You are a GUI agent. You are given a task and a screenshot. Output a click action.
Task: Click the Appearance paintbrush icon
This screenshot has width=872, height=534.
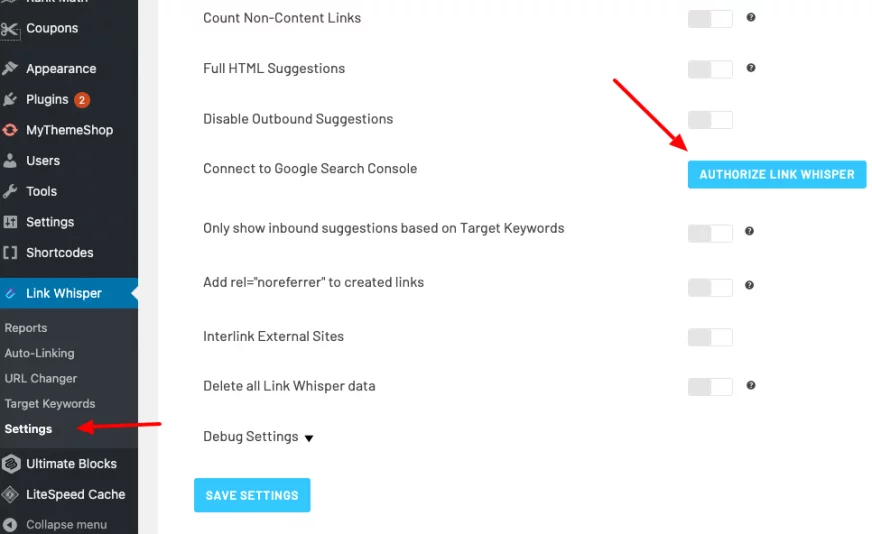[x=10, y=68]
